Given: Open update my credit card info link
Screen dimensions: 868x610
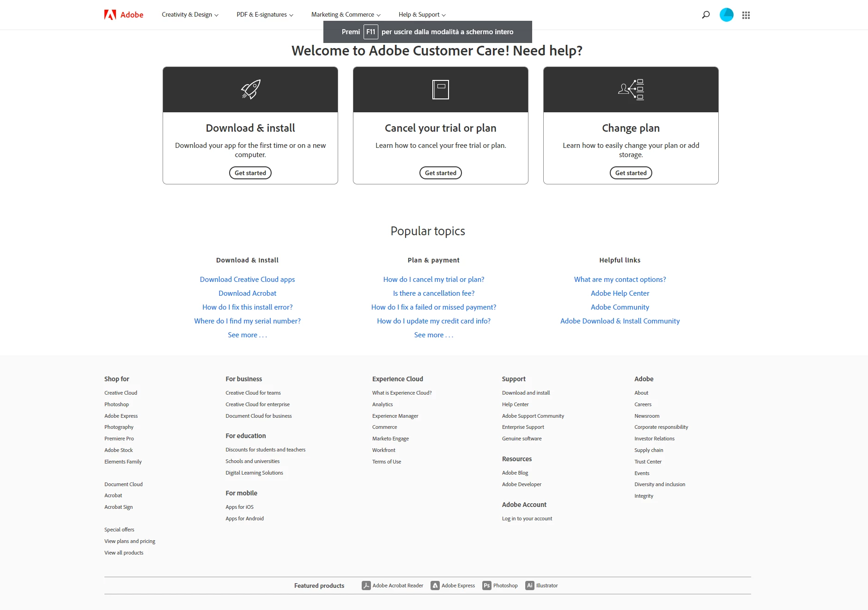Looking at the screenshot, I should [x=434, y=321].
